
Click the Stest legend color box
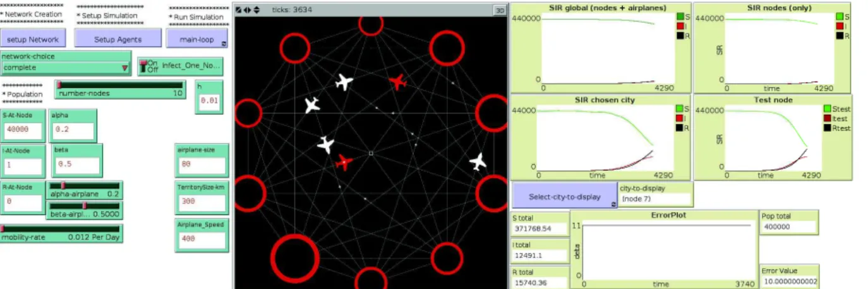click(x=828, y=109)
